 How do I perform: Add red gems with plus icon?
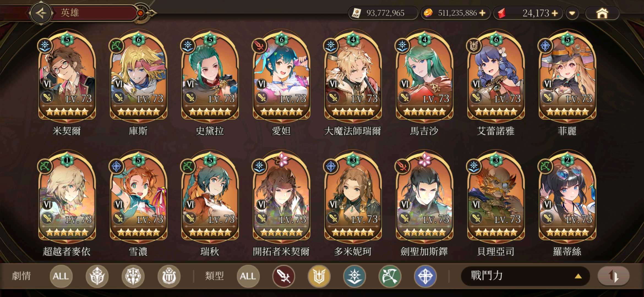point(555,13)
